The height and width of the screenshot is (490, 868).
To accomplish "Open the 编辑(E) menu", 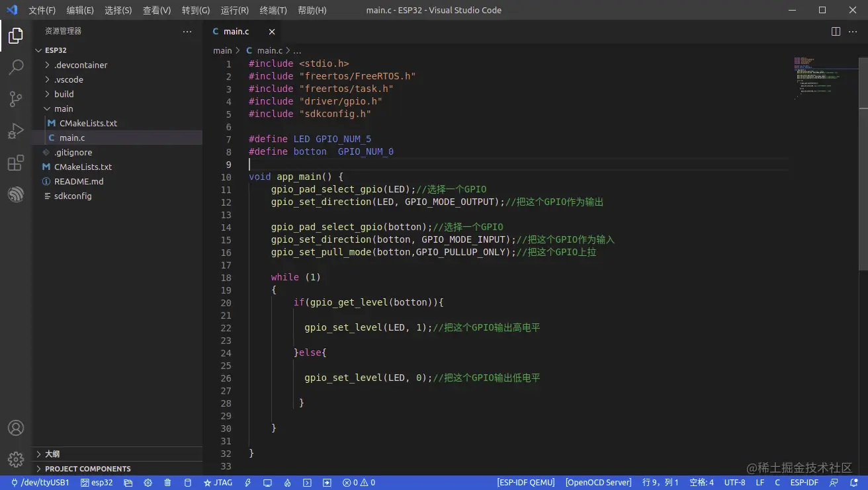I will 80,10.
